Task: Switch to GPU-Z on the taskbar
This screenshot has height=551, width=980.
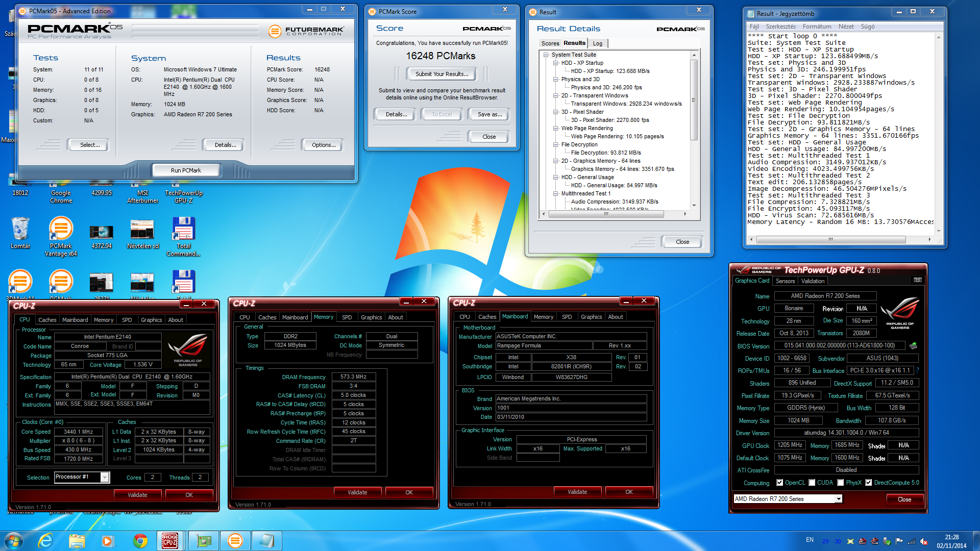Action: click(204, 541)
